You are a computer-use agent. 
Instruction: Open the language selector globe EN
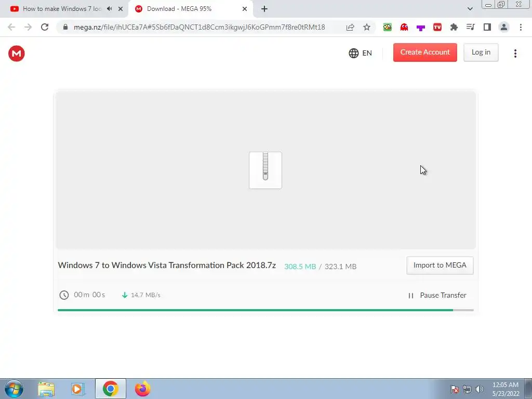(x=361, y=54)
